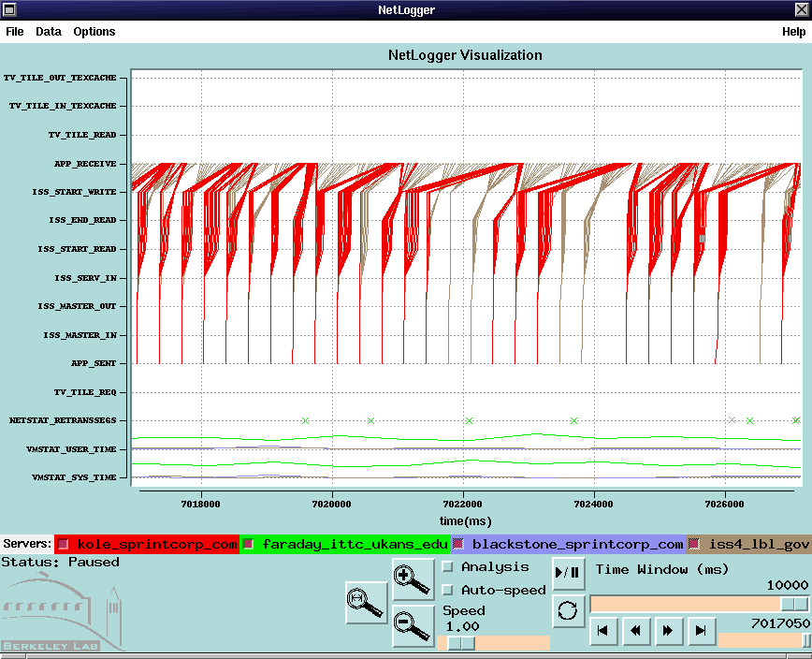The width and height of the screenshot is (812, 659).
Task: Open the Help menu
Action: (x=794, y=32)
